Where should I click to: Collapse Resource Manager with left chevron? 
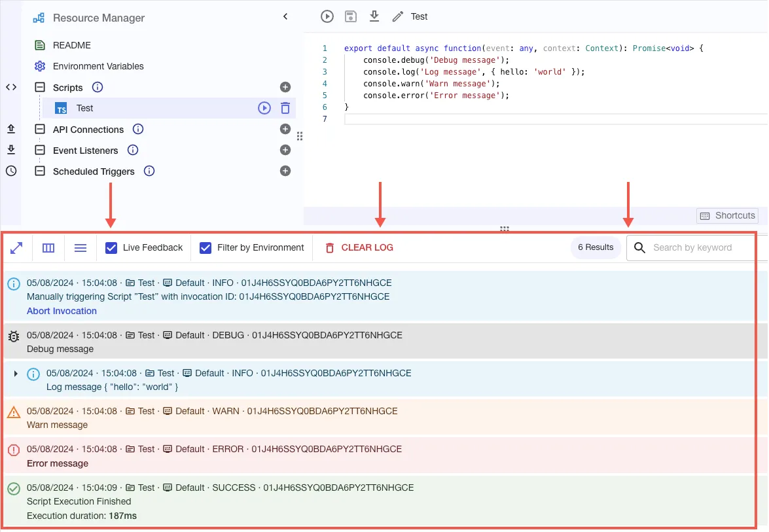coord(285,16)
